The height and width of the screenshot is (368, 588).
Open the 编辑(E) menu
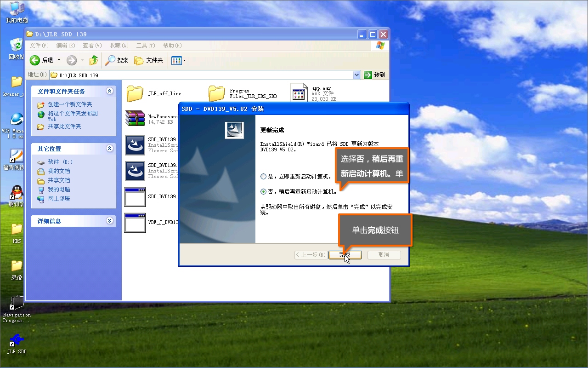[x=66, y=46]
